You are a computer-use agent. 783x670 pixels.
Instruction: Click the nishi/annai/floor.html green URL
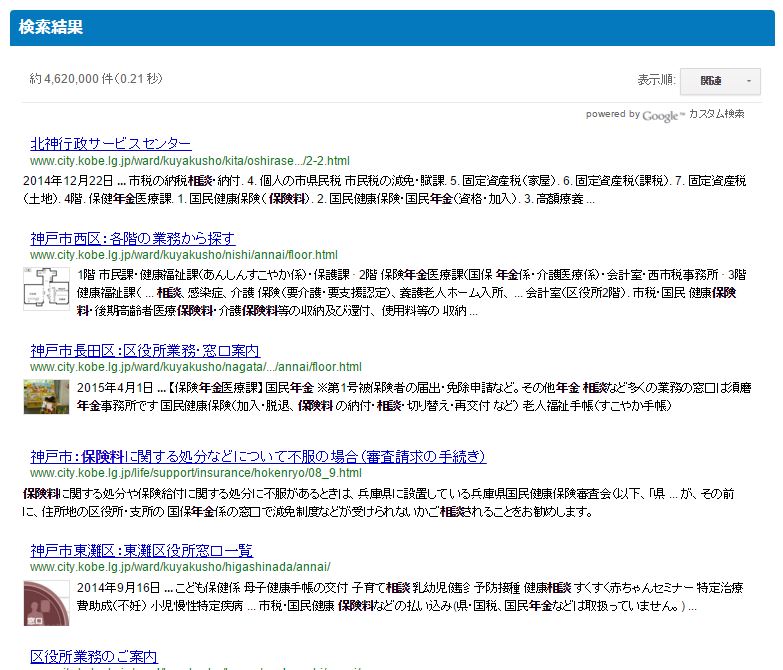pos(183,255)
